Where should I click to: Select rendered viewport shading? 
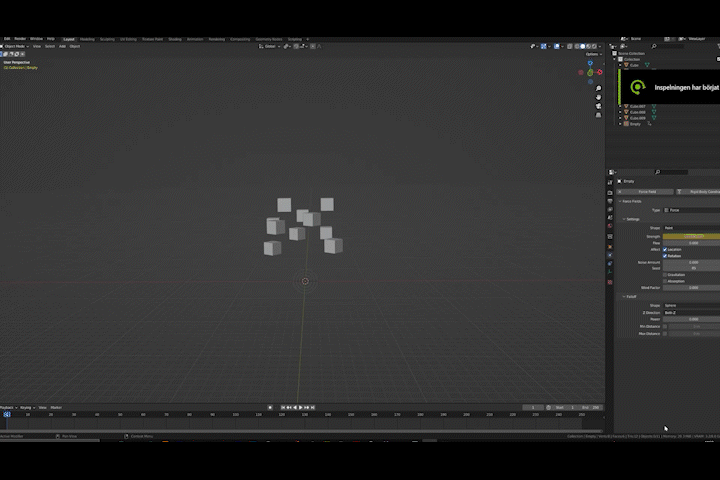(x=594, y=46)
